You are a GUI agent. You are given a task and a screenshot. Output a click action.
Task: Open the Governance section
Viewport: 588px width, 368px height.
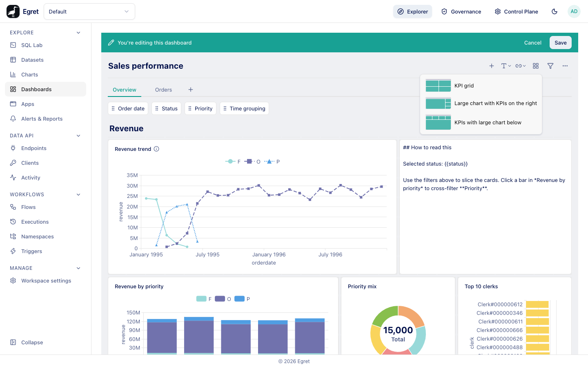pyautogui.click(x=461, y=11)
